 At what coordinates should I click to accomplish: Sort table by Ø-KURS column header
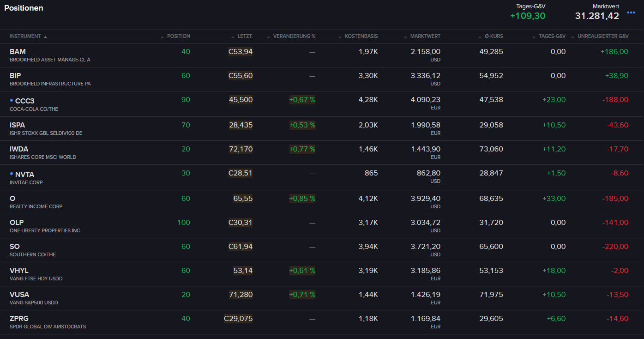[494, 36]
